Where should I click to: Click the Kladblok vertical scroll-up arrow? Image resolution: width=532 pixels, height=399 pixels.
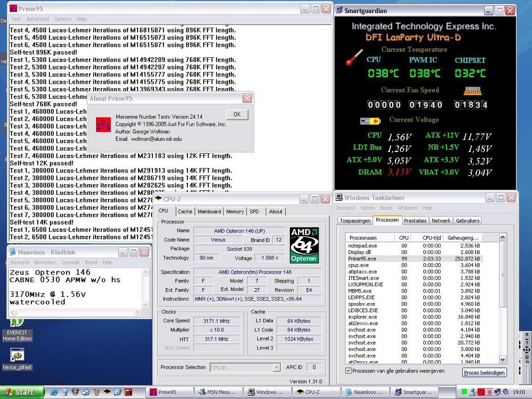(145, 272)
